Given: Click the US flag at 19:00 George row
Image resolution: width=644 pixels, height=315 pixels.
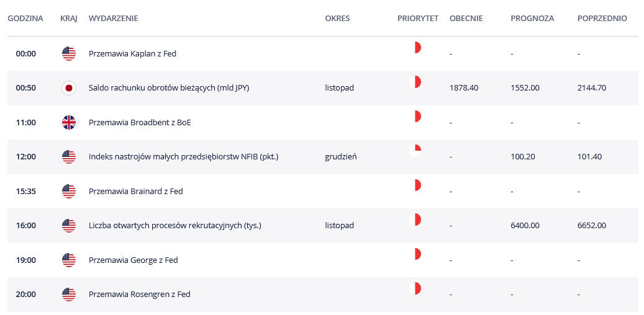Looking at the screenshot, I should [x=69, y=260].
